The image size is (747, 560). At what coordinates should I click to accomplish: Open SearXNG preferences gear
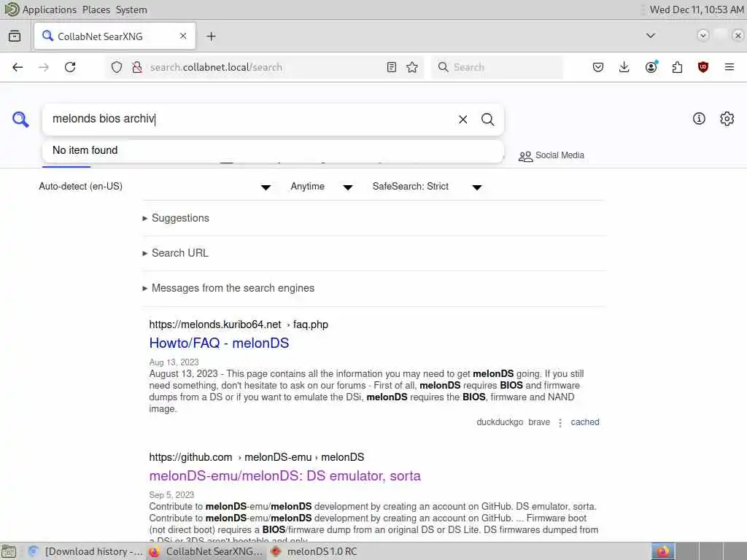click(727, 119)
